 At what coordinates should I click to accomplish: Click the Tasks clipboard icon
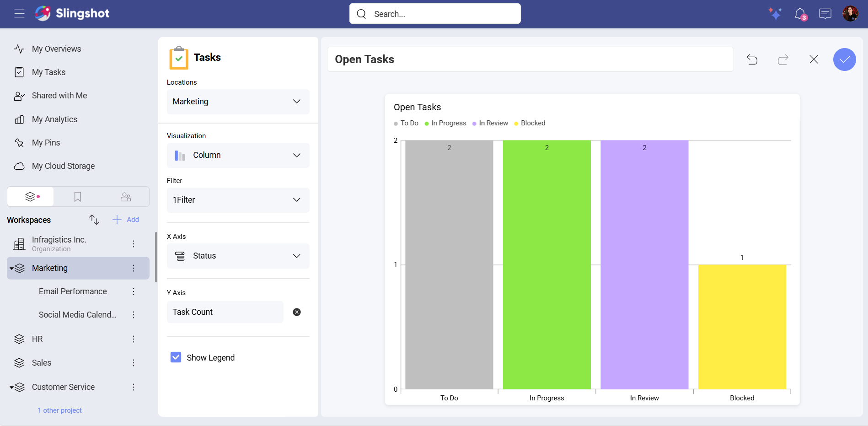[x=179, y=58]
